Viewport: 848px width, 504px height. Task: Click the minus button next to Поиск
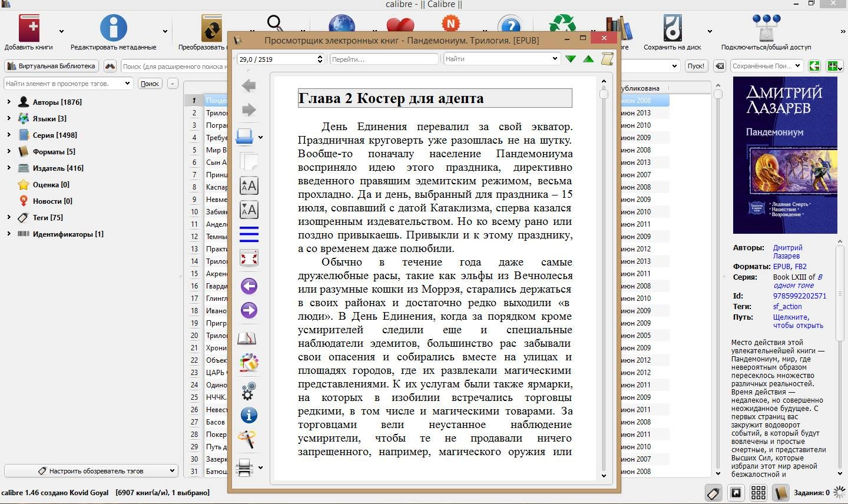pos(173,84)
